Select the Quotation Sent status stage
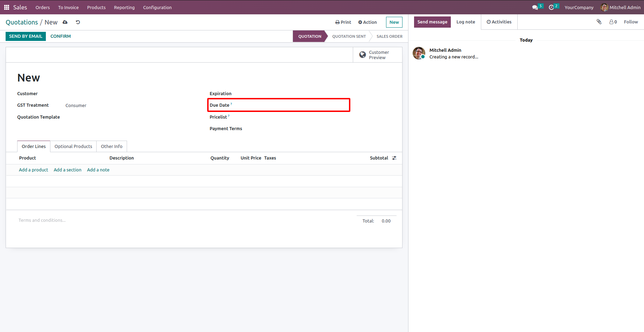Screen dimensions: 644x332 [349, 36]
